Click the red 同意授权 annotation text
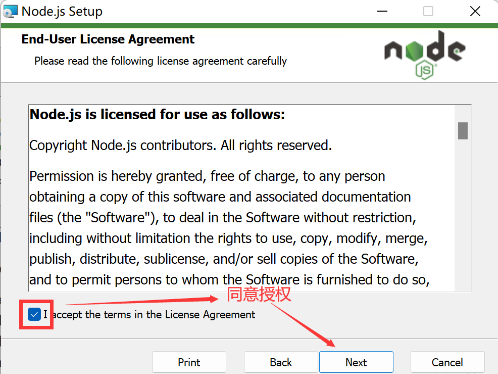 pos(259,294)
